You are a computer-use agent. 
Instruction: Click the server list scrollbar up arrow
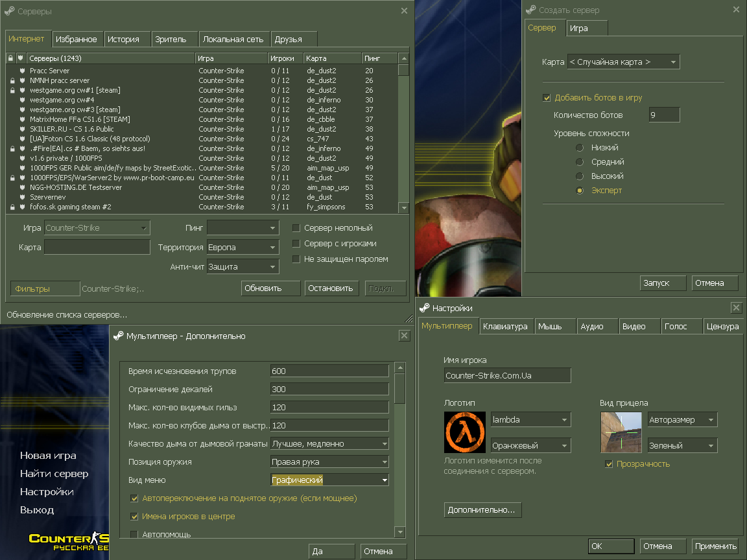coord(404,58)
